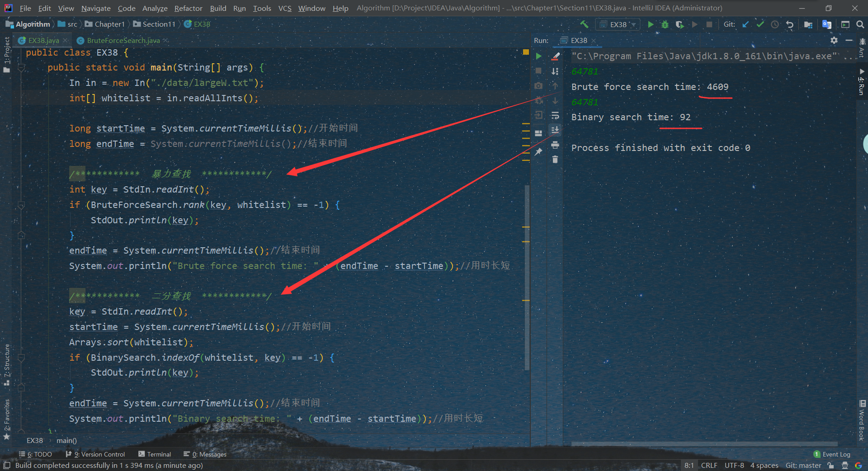The image size is (868, 471).
Task: Revert changes with the rollback arrow icon
Action: [790, 24]
